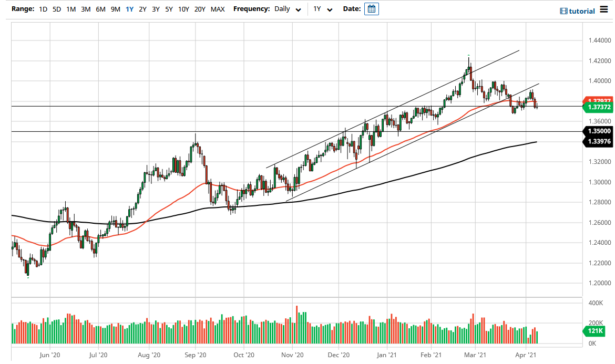The image size is (615, 364).
Task: Switch chart range to 5D
Action: click(56, 9)
